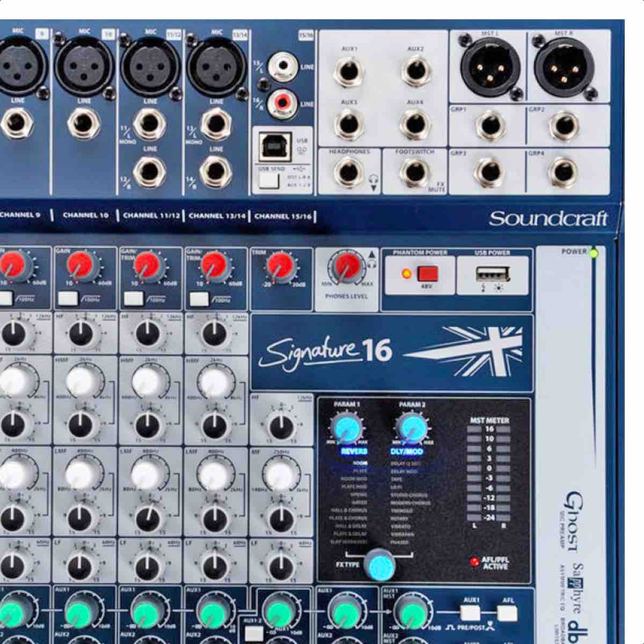Click the blue FX TYPE selector knob
Viewport: 644px width, 644px height.
pyautogui.click(x=380, y=565)
